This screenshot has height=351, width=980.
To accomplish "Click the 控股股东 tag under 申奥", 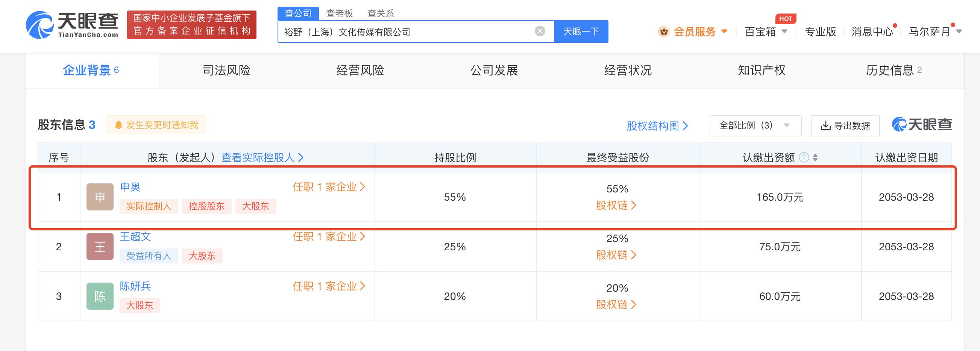I will pos(206,206).
